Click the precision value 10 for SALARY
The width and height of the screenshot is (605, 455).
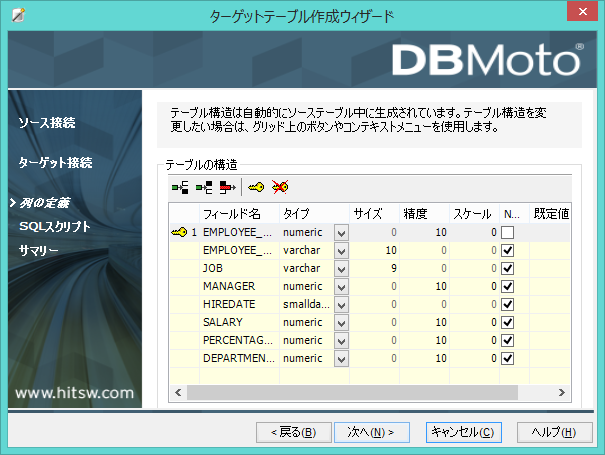424,322
